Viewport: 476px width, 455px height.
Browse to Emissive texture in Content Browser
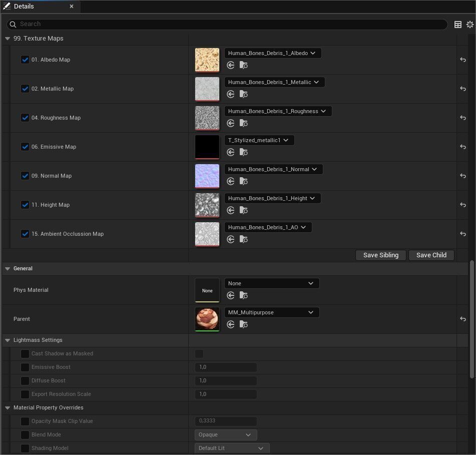coord(243,152)
